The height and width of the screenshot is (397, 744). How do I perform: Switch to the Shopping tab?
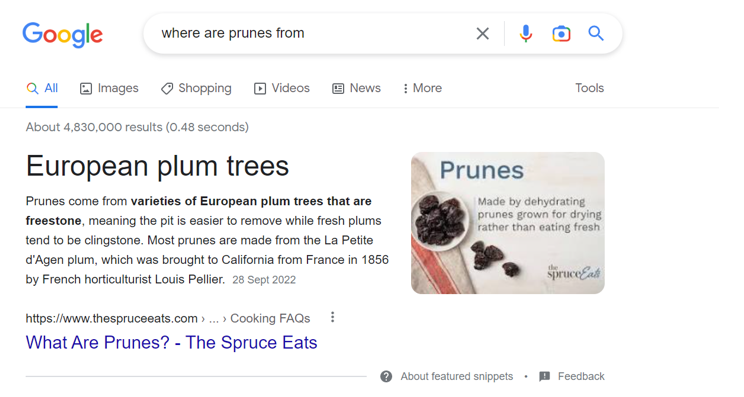pyautogui.click(x=196, y=88)
